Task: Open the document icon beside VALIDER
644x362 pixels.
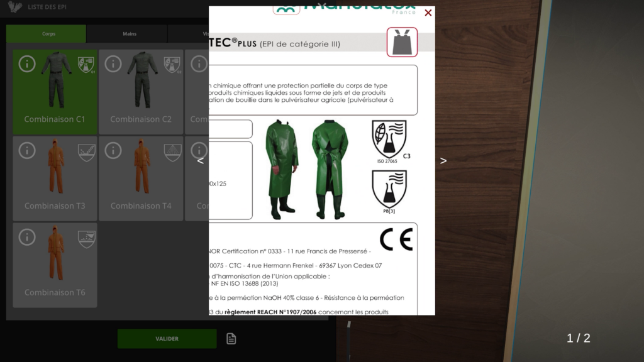Action: [231, 339]
